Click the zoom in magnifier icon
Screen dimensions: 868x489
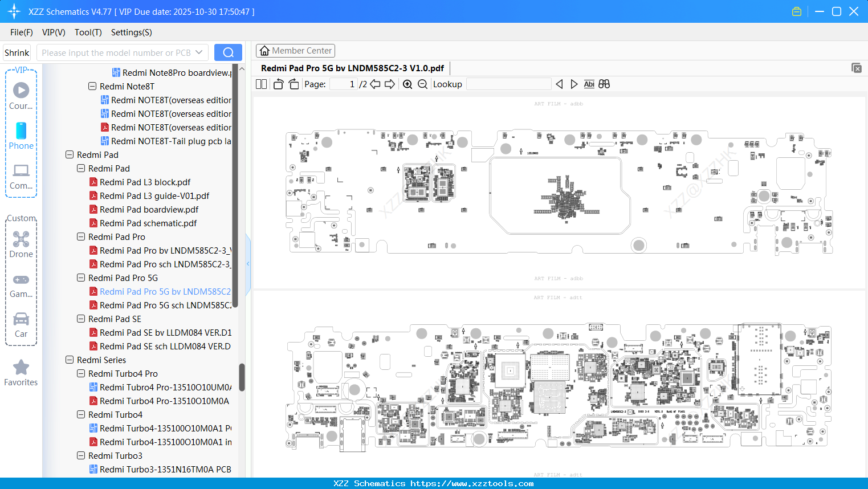click(407, 84)
